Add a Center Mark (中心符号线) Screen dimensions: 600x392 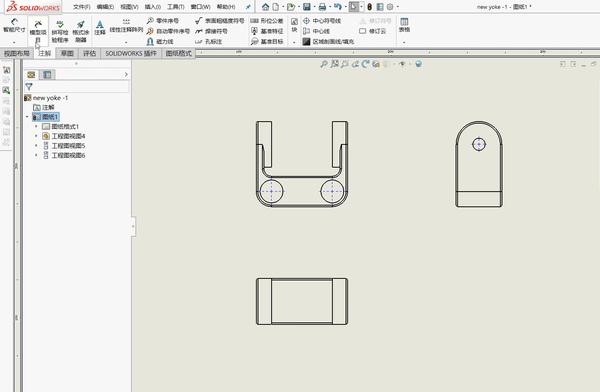[322, 21]
